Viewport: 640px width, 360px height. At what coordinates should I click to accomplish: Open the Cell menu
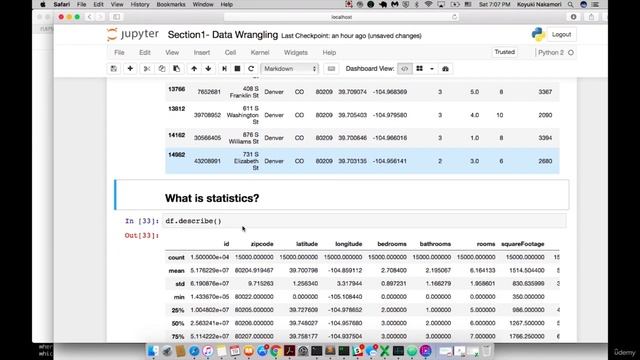(x=230, y=52)
